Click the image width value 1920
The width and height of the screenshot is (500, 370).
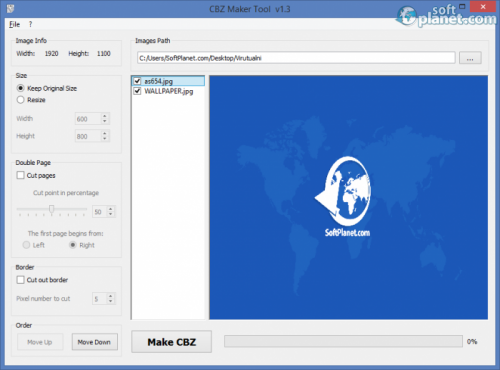(52, 54)
